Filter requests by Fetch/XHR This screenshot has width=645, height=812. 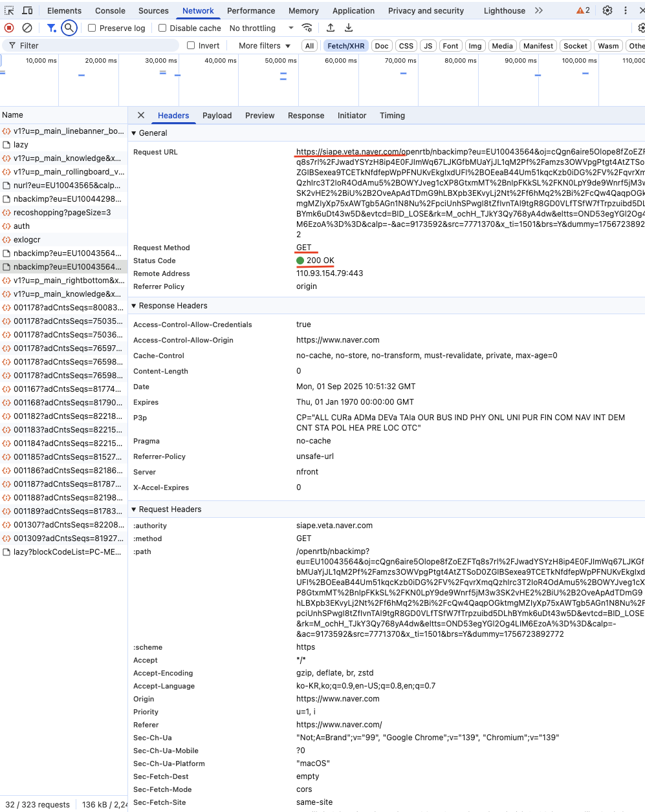pyautogui.click(x=346, y=45)
